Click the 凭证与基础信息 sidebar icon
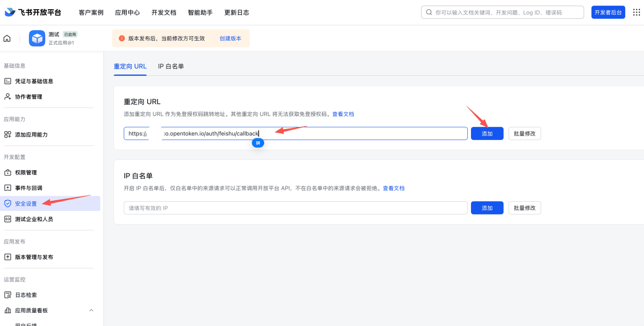 8,81
